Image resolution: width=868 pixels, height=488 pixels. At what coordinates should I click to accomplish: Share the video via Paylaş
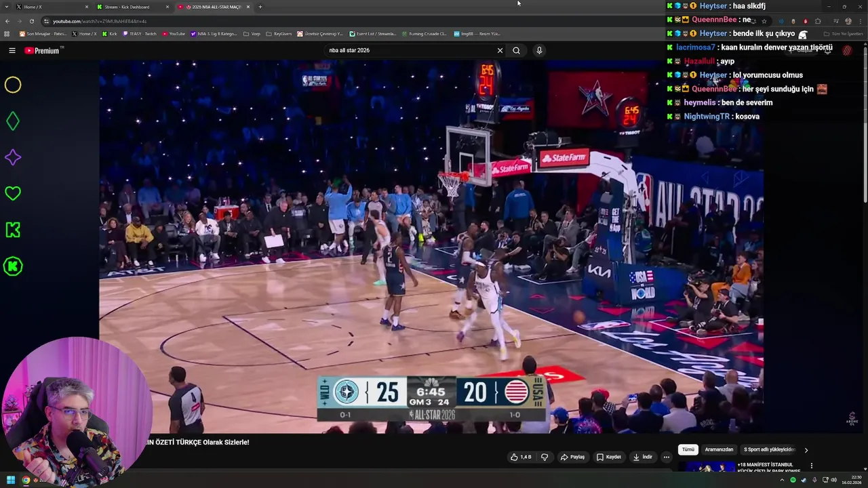point(572,457)
